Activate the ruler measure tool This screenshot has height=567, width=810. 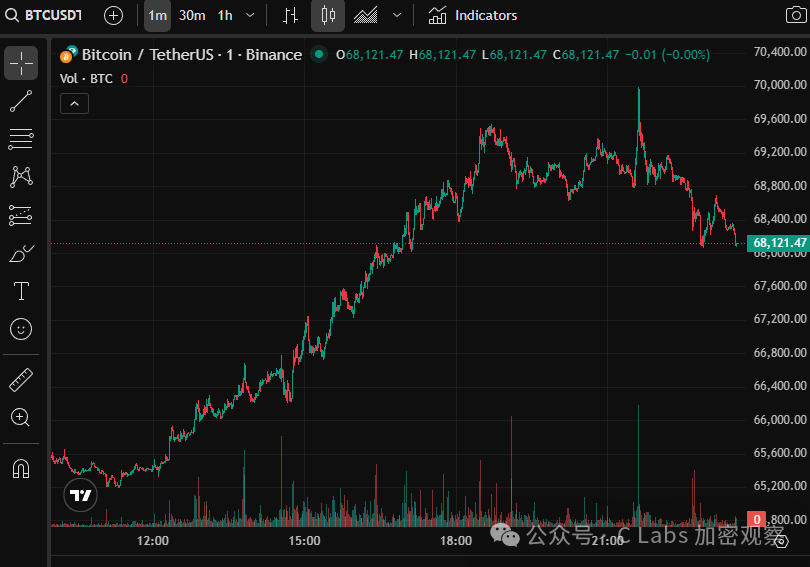21,380
